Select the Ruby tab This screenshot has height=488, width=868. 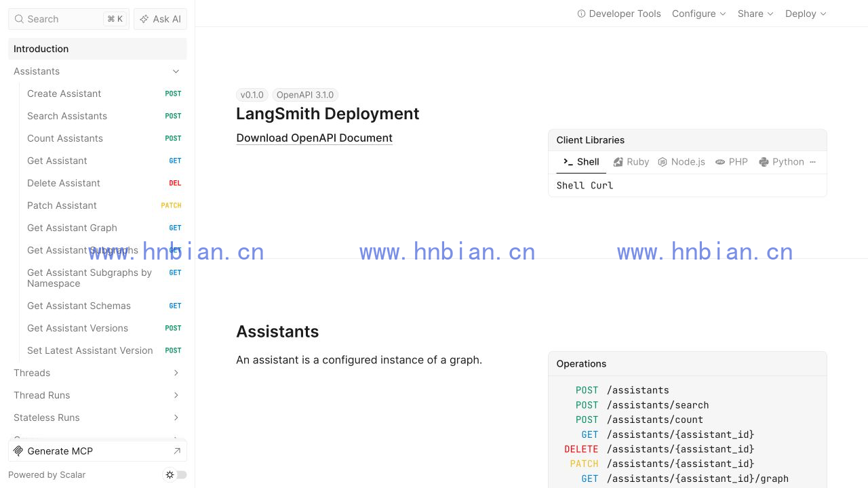[631, 162]
